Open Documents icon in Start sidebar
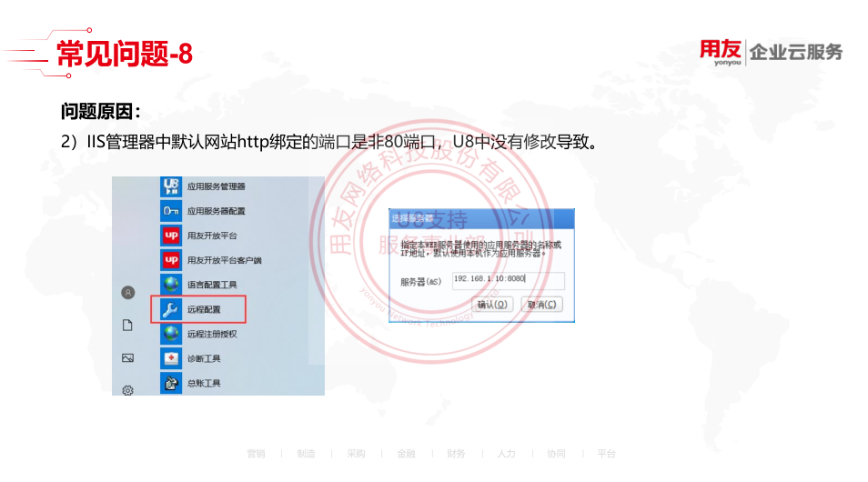The width and height of the screenshot is (868, 482). [x=128, y=325]
